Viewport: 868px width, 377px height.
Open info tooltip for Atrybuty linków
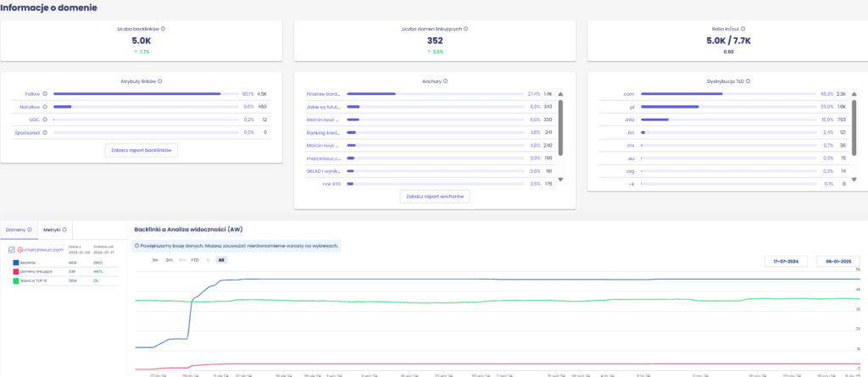159,81
